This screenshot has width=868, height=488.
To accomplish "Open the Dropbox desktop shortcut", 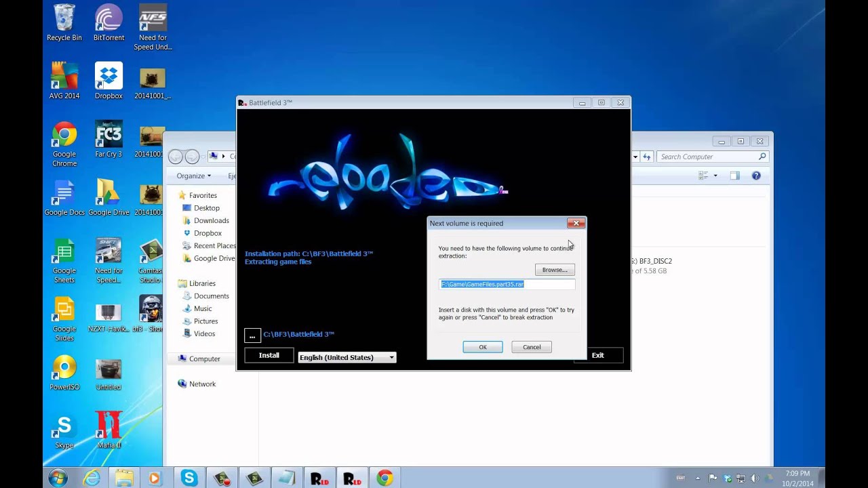I will pos(108,81).
